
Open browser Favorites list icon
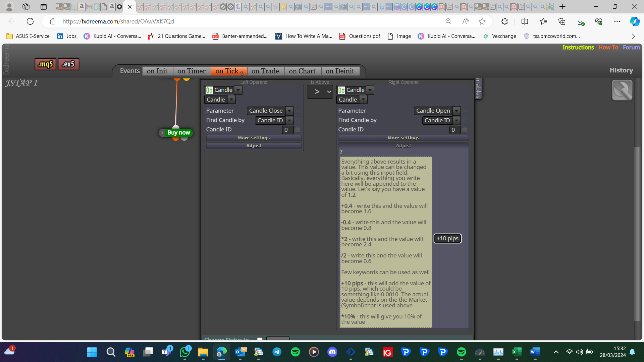point(543,21)
